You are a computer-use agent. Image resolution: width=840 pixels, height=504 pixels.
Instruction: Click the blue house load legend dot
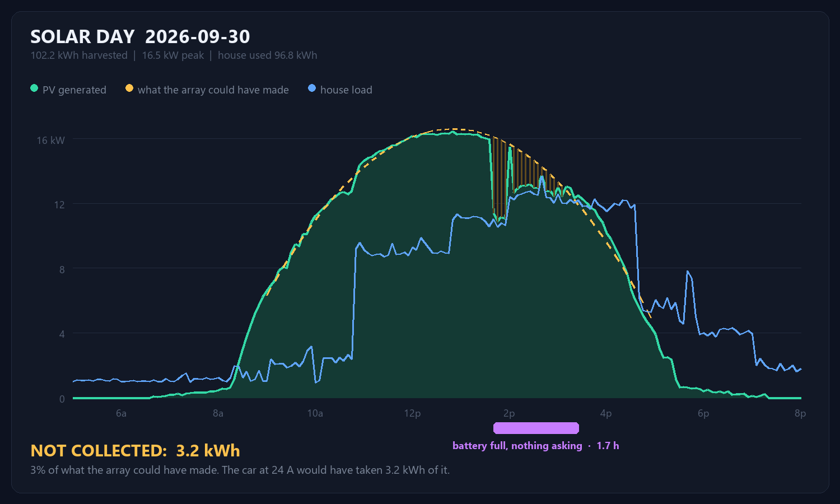(312, 88)
